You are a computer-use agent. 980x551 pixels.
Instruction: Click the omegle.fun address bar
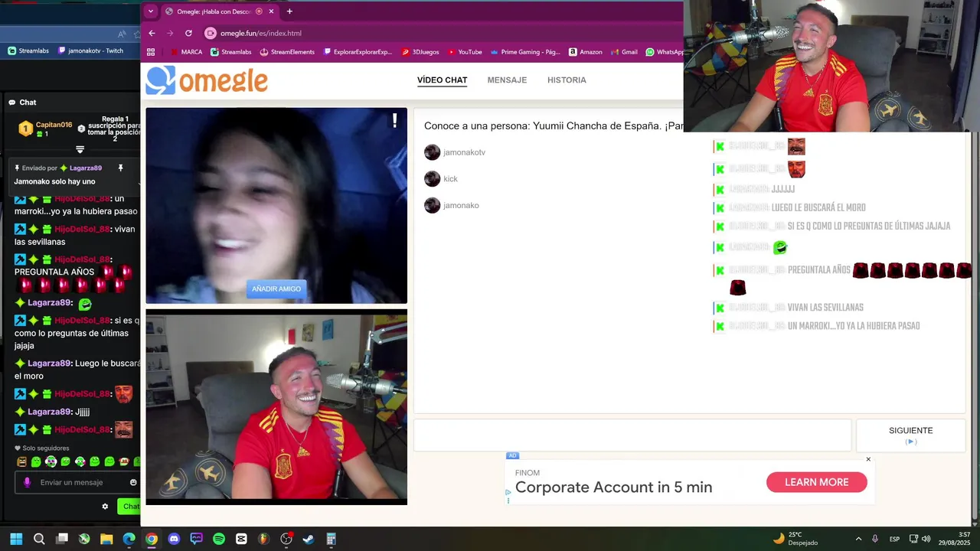tap(444, 33)
